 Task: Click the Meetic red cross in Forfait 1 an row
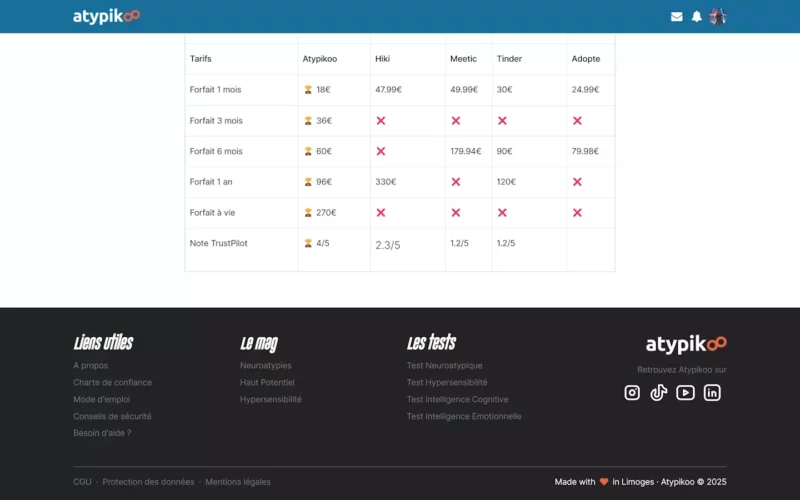click(456, 182)
